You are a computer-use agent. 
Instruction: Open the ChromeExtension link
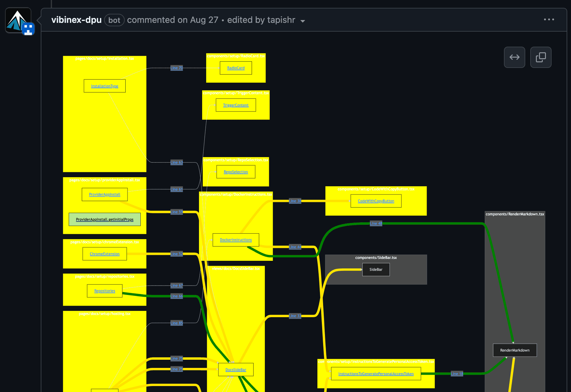pyautogui.click(x=104, y=254)
